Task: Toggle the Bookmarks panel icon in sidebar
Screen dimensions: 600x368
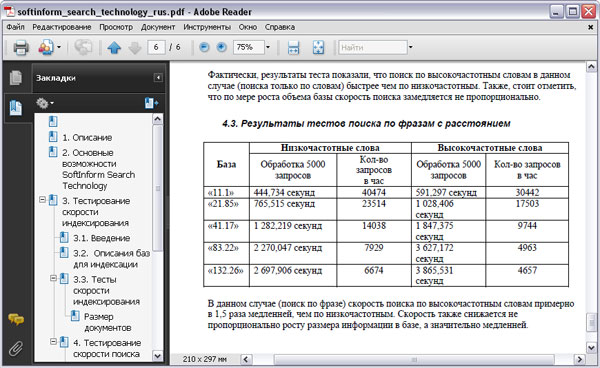Action: [16, 107]
